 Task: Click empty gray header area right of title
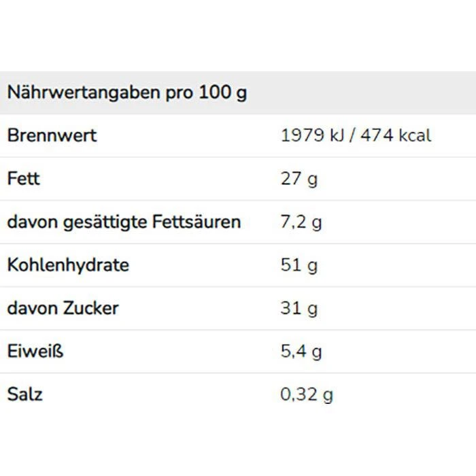360,92
